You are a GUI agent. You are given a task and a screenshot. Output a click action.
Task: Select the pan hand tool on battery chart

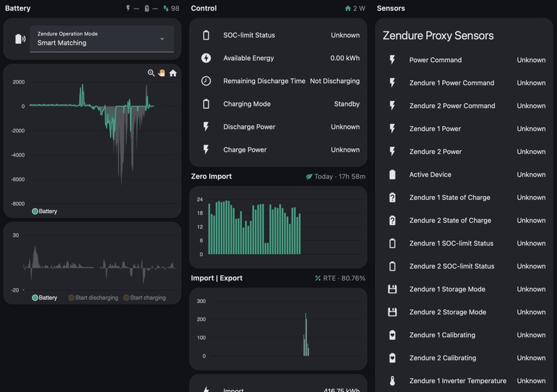click(162, 73)
